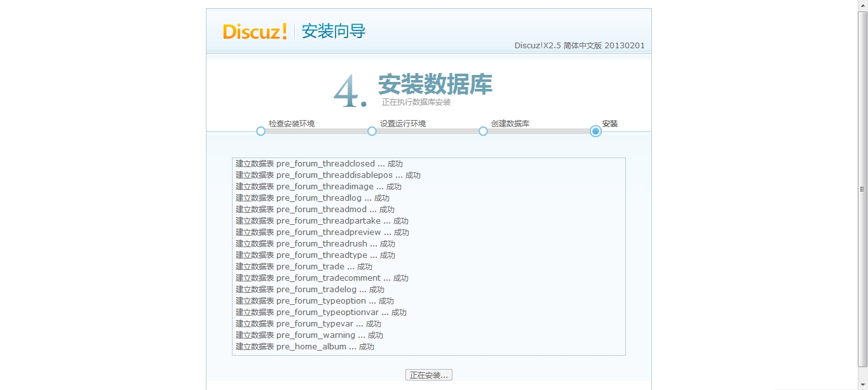
Task: Click the pre_home_album log entry
Action: coord(305,347)
